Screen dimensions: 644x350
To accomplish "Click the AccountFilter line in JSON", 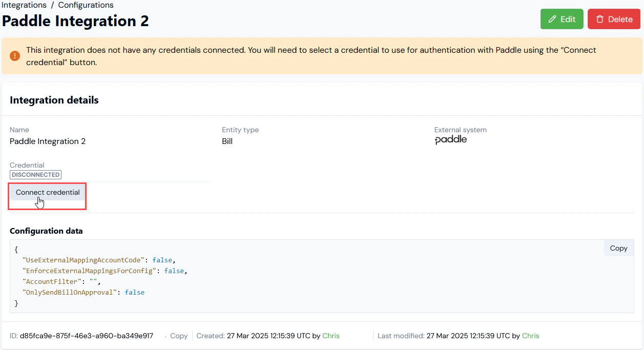I will pyautogui.click(x=61, y=281).
